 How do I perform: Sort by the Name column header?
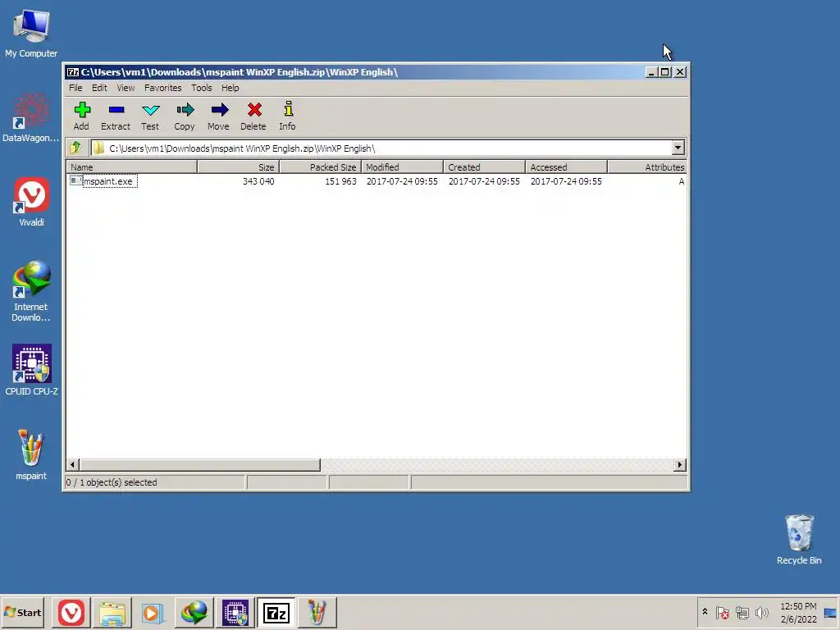click(x=132, y=167)
